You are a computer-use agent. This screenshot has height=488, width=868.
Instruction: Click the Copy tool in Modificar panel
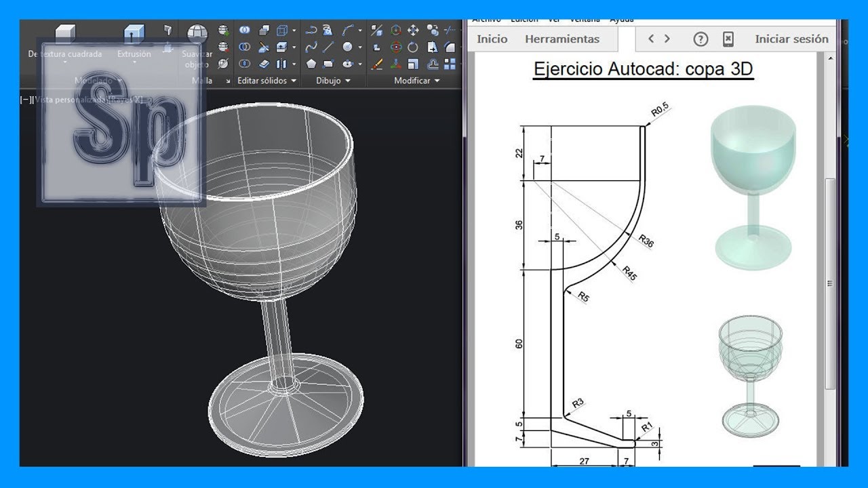click(x=433, y=30)
